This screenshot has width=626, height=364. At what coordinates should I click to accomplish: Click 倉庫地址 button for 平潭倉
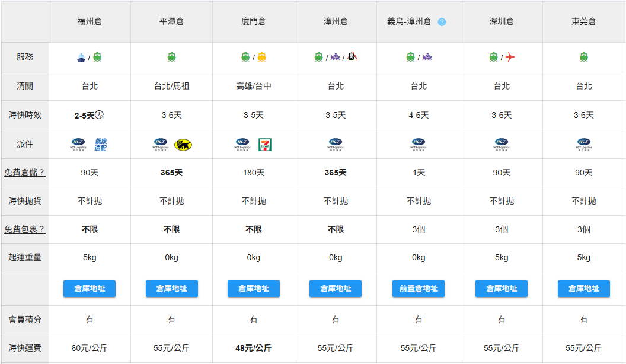(x=171, y=289)
